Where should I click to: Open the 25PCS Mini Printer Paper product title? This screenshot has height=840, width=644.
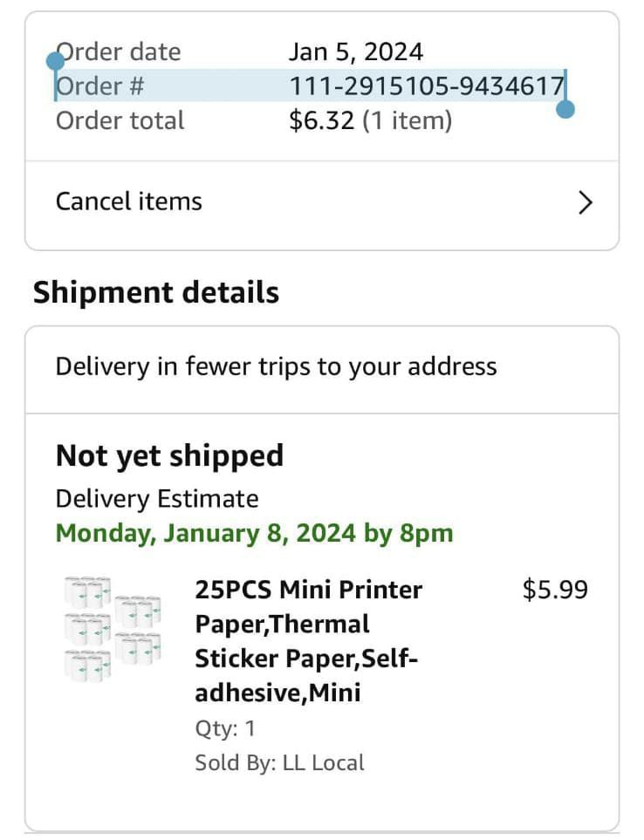click(309, 641)
